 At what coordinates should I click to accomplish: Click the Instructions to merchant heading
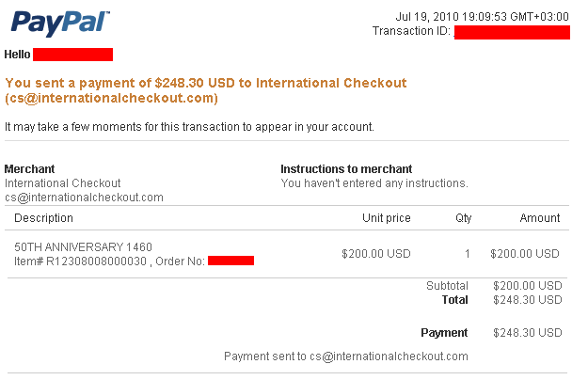coord(346,169)
